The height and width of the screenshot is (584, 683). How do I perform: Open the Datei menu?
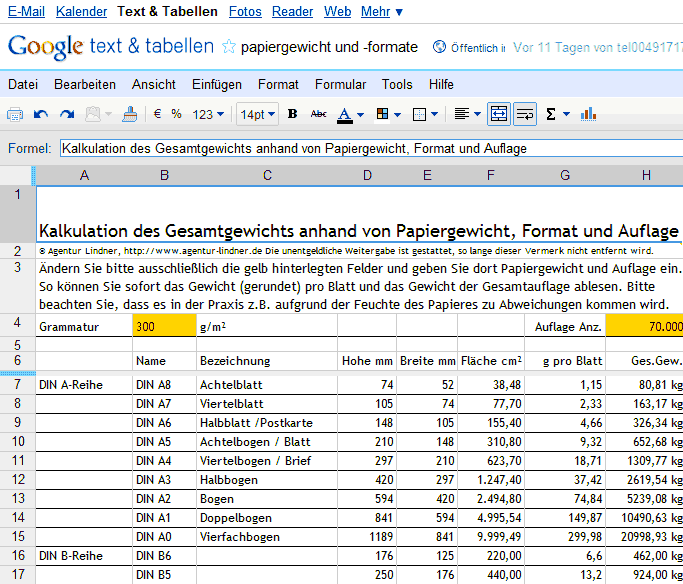click(23, 84)
